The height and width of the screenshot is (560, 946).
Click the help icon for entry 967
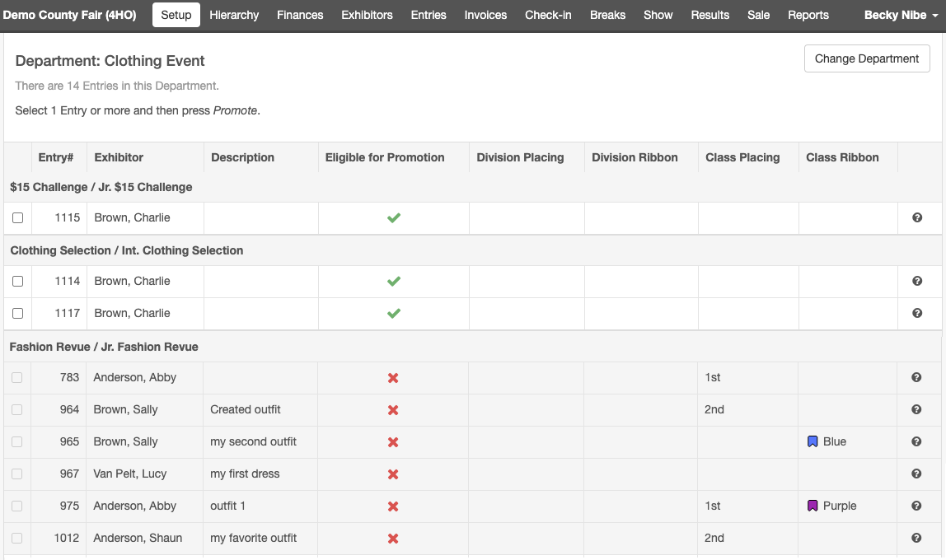click(916, 474)
